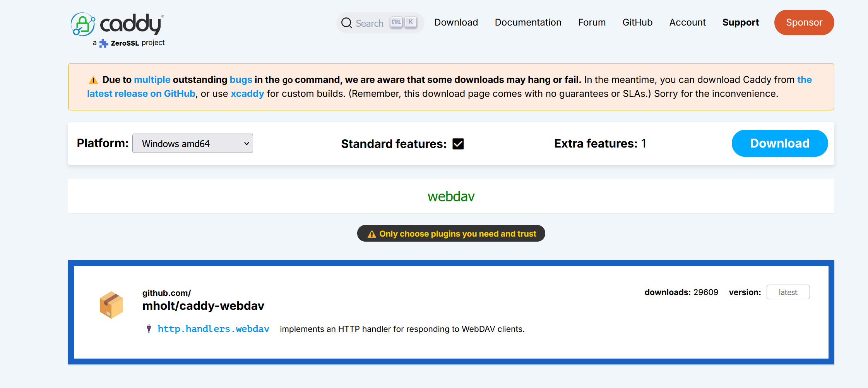The height and width of the screenshot is (388, 868).
Task: Open the Support nav item
Action: [x=740, y=22]
